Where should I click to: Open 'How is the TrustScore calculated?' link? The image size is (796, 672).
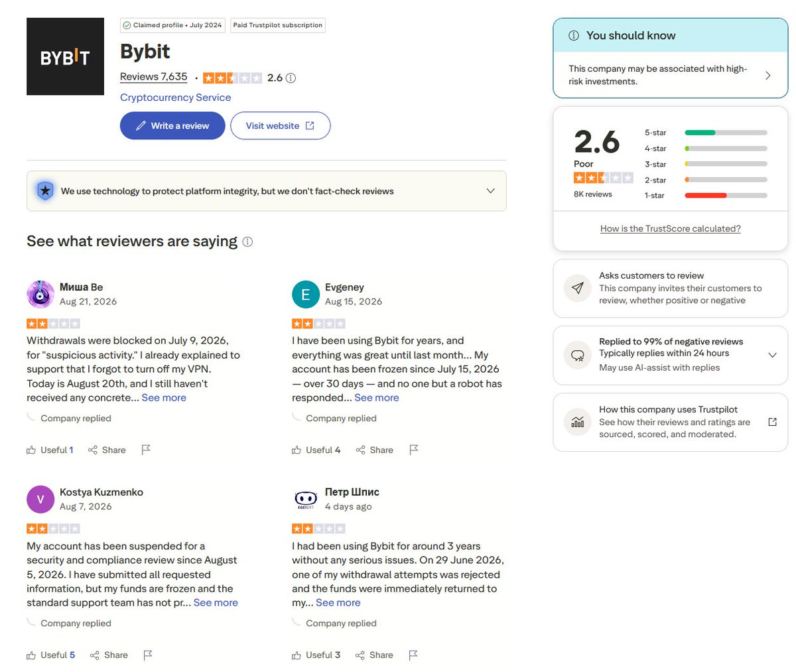671,228
